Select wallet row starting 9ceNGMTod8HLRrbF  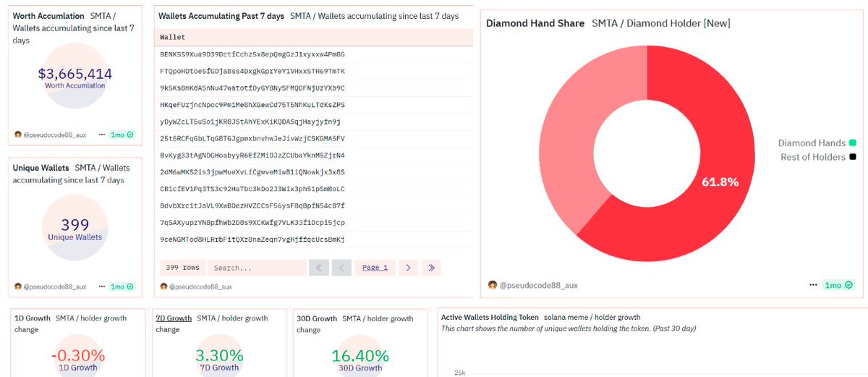coord(313,240)
